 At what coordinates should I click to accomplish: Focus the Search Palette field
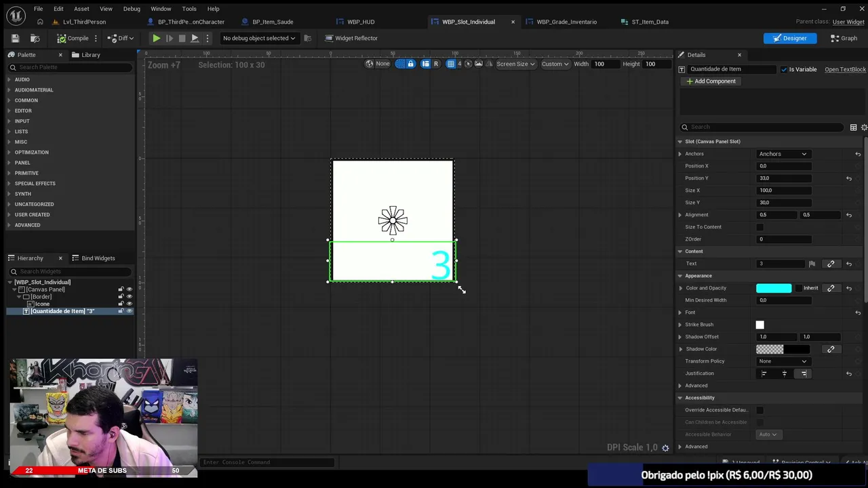click(70, 67)
